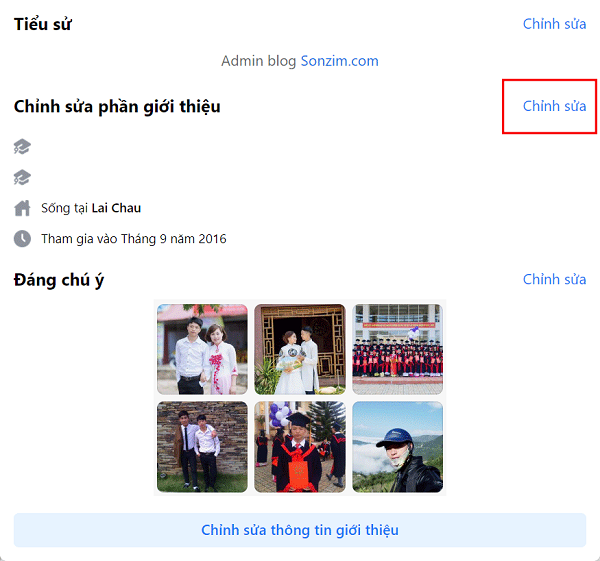Click the house icon beside Sống tại

[22, 208]
